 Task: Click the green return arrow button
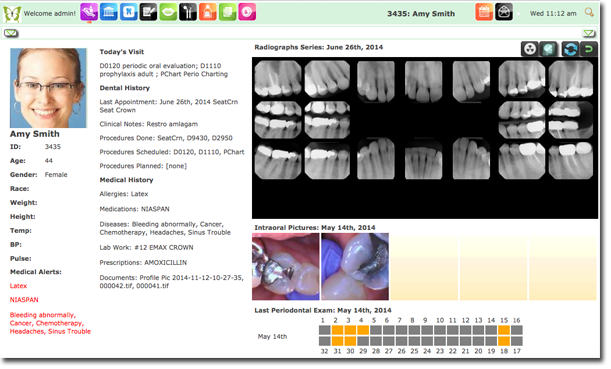click(588, 49)
